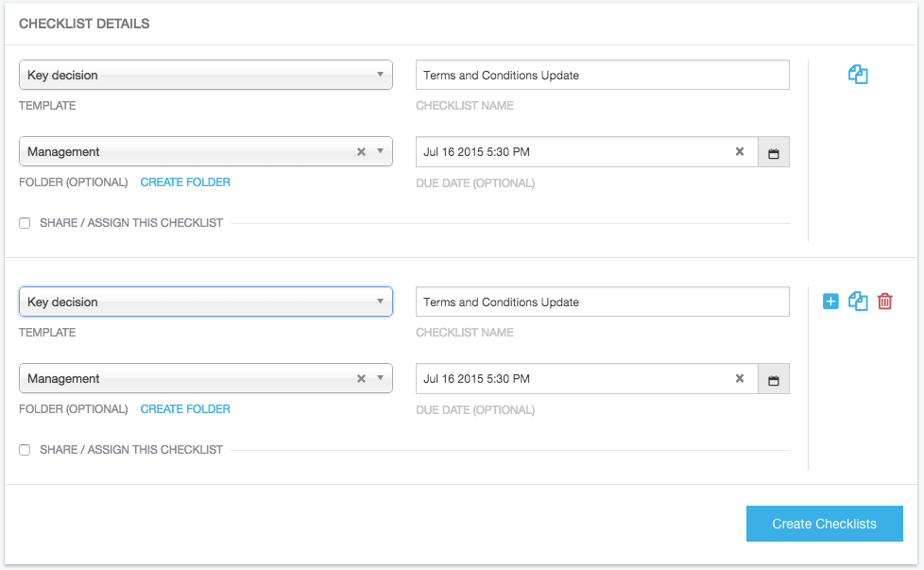Click Create Folder link in first checklist
Viewport: 924px width, 570px height.
pos(185,182)
